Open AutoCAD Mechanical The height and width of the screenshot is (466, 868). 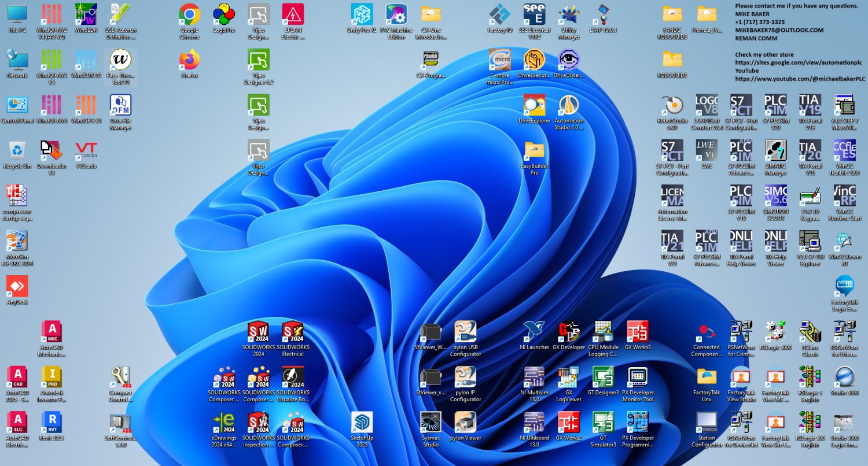[52, 339]
